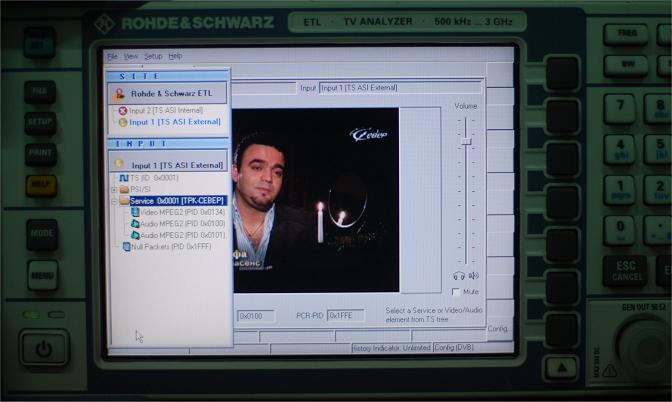Select Audio MPEG2 PID 0x0101 stream icon

click(x=134, y=235)
